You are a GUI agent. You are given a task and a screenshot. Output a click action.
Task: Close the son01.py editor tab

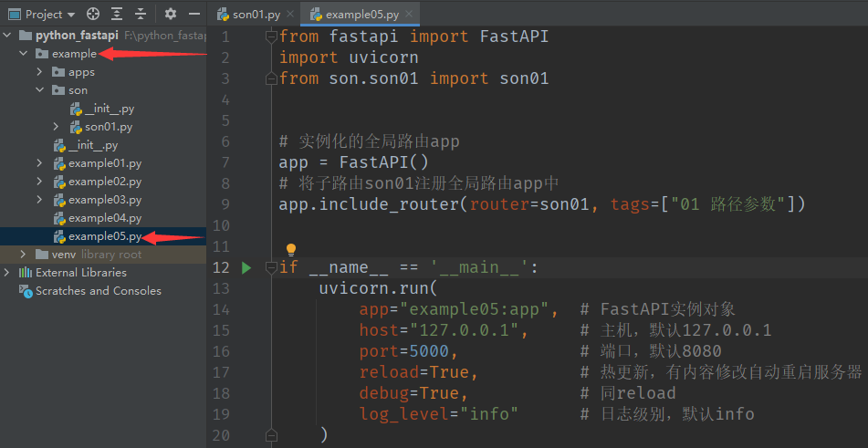tap(290, 15)
